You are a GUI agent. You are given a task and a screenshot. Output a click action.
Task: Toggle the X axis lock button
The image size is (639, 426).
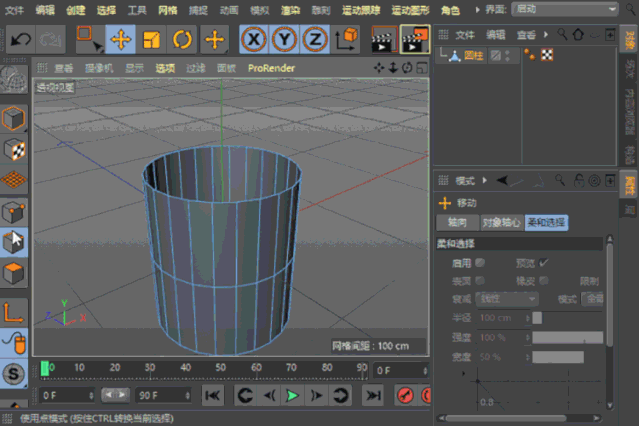point(256,40)
